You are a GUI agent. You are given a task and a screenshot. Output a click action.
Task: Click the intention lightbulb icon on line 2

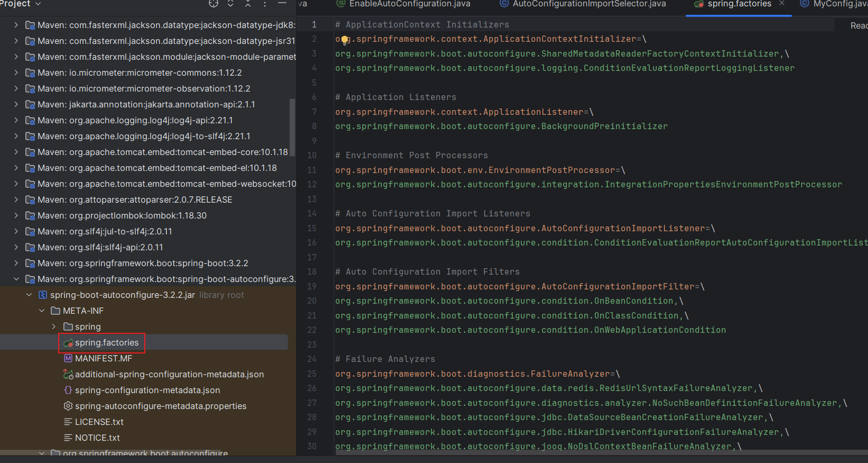345,40
